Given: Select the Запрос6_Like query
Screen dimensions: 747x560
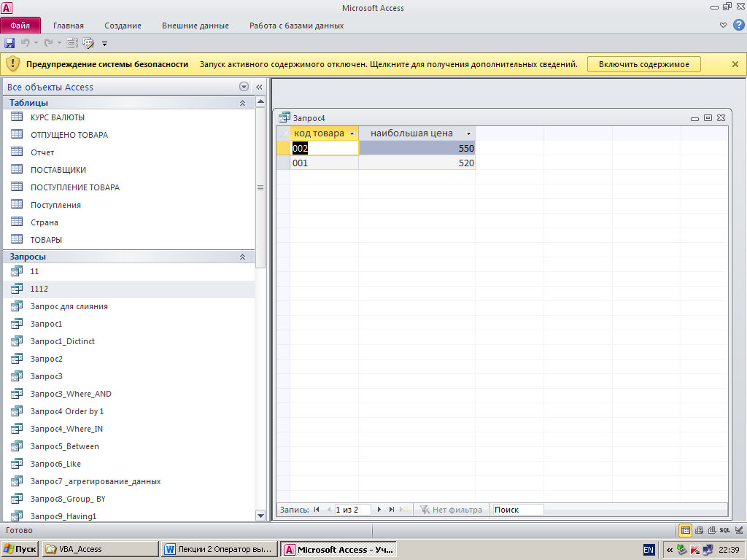Looking at the screenshot, I should (55, 464).
